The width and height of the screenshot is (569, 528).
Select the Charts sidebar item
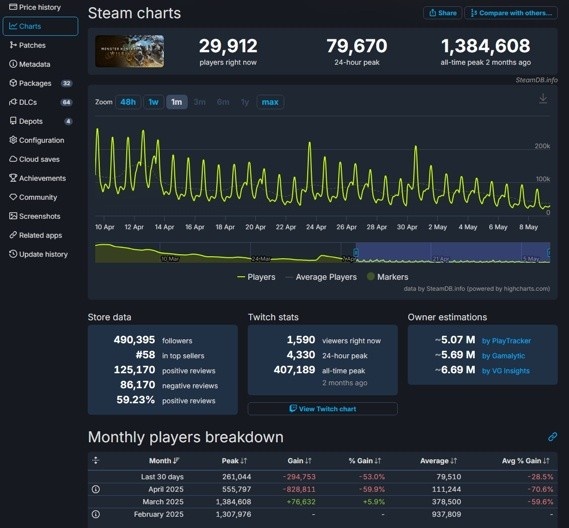click(40, 26)
